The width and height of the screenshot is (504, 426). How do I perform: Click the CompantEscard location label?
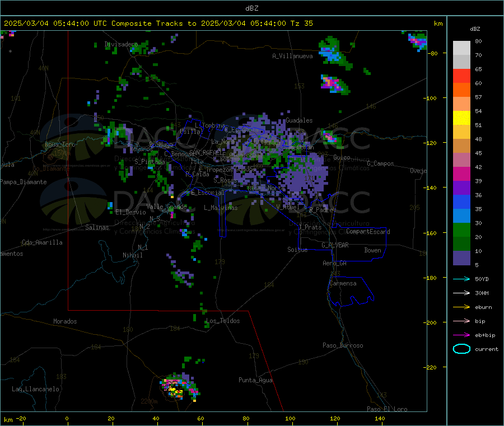(368, 232)
